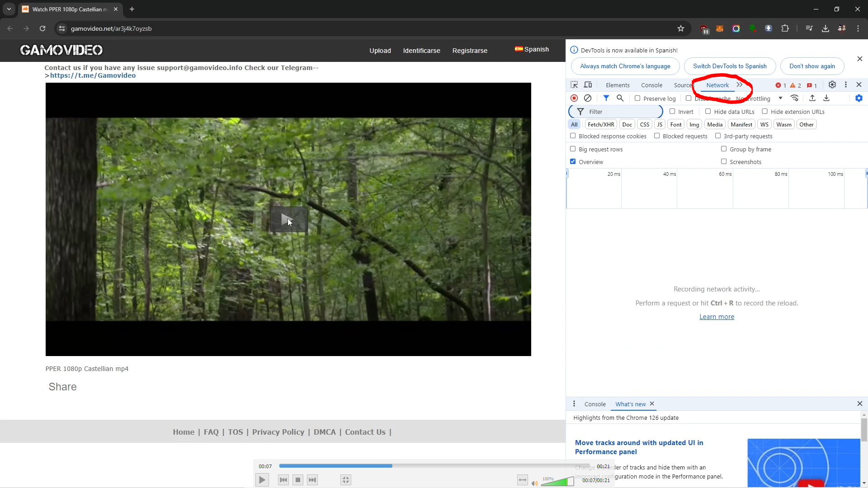Click Switch DevTools to Spanish button
The image size is (868, 488).
730,66
